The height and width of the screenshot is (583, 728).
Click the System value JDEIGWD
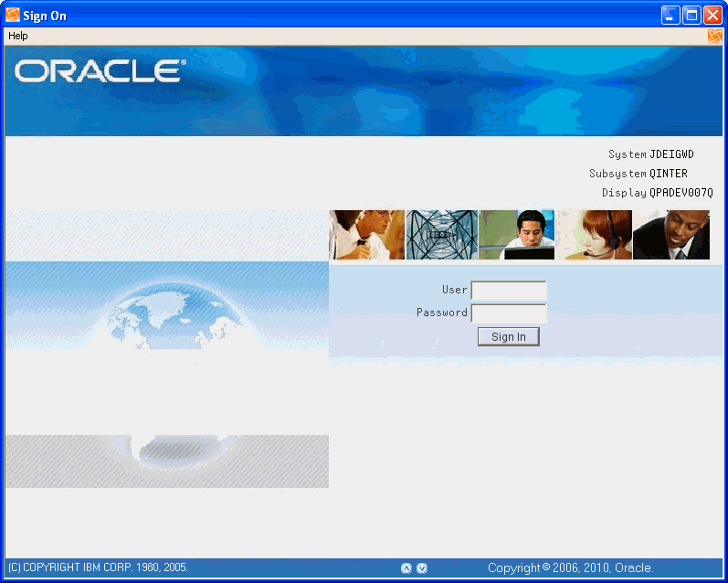point(671,154)
